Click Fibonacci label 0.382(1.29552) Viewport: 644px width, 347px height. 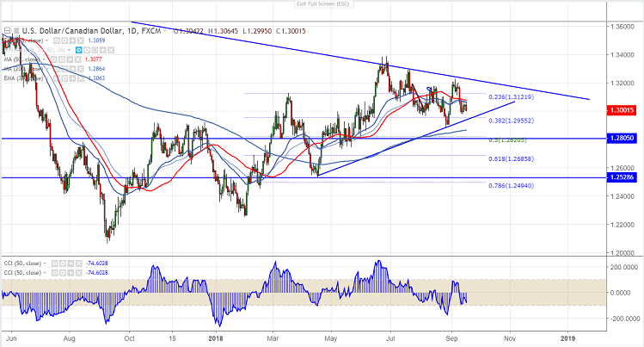(x=511, y=121)
